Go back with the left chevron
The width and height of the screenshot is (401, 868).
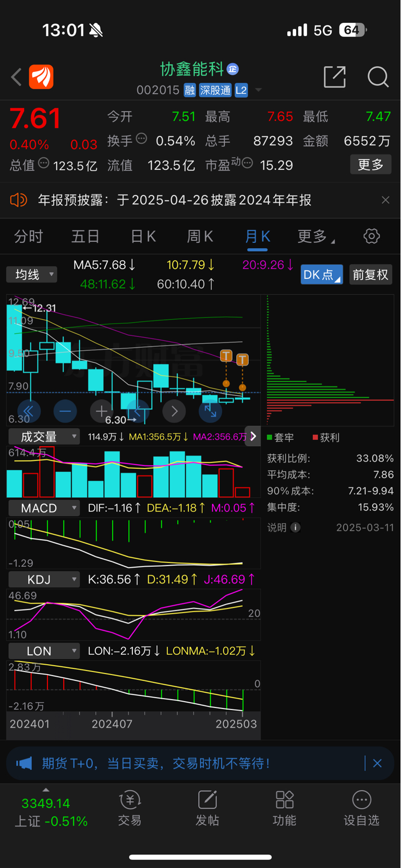(x=16, y=77)
